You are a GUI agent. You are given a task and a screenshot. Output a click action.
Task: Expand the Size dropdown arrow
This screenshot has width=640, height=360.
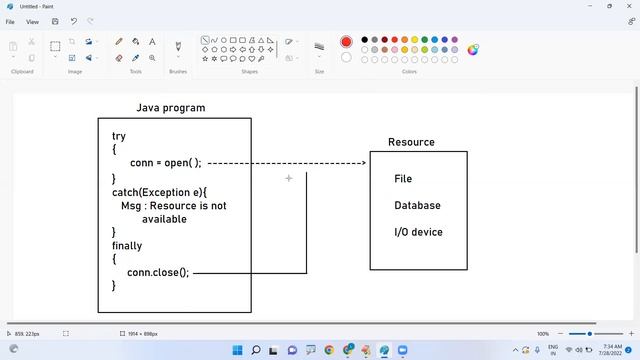319,57
